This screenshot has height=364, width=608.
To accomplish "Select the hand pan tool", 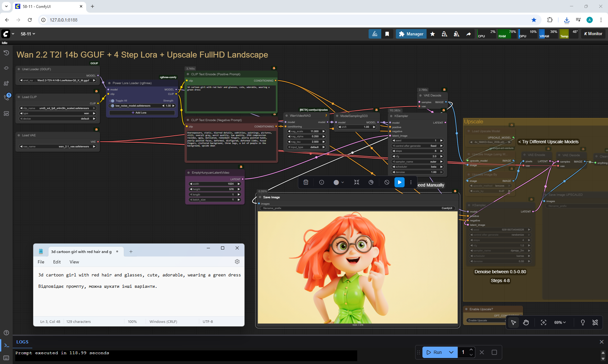I will pos(526,322).
